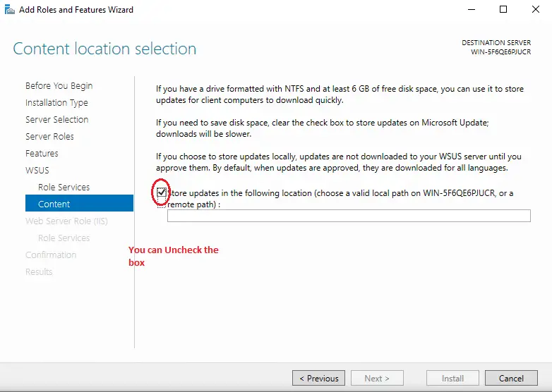Viewport: 552px width, 392px height.
Task: Click the Install button
Action: point(452,379)
